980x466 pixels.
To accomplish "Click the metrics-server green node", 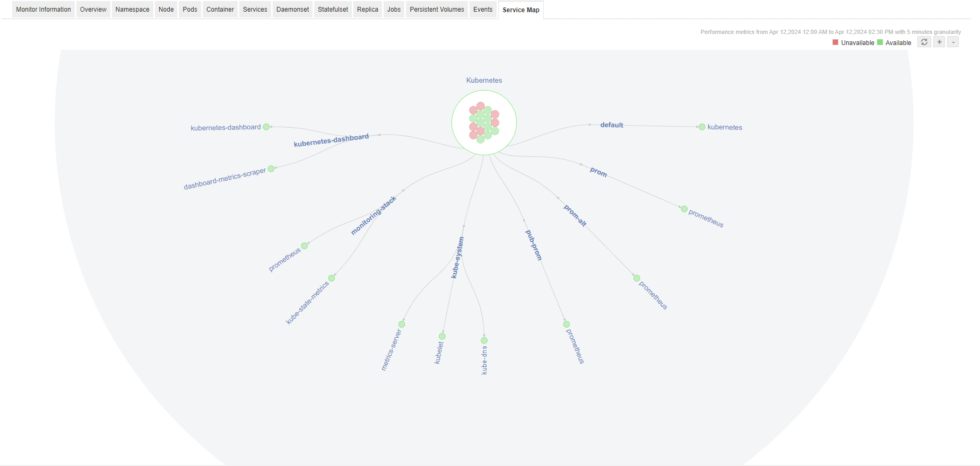I will 402,324.
